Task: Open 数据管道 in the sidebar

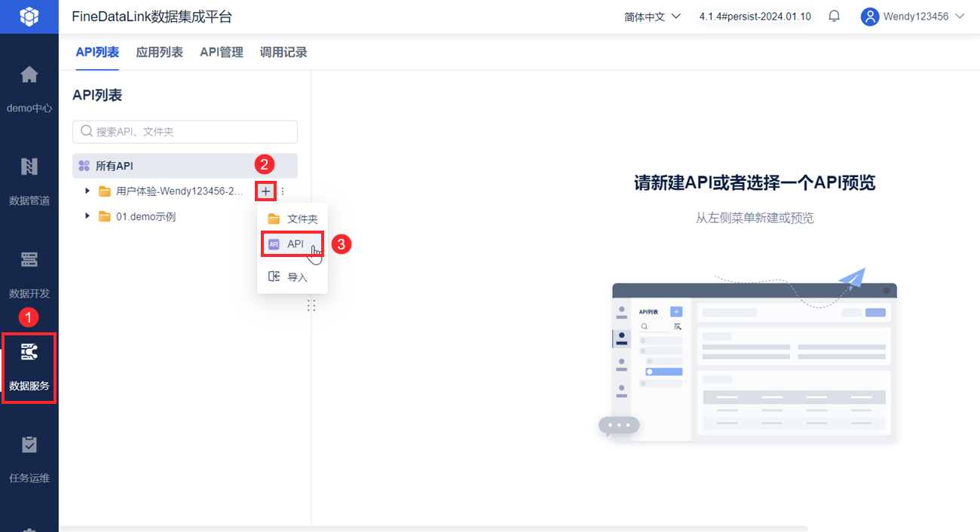Action: pyautogui.click(x=29, y=182)
